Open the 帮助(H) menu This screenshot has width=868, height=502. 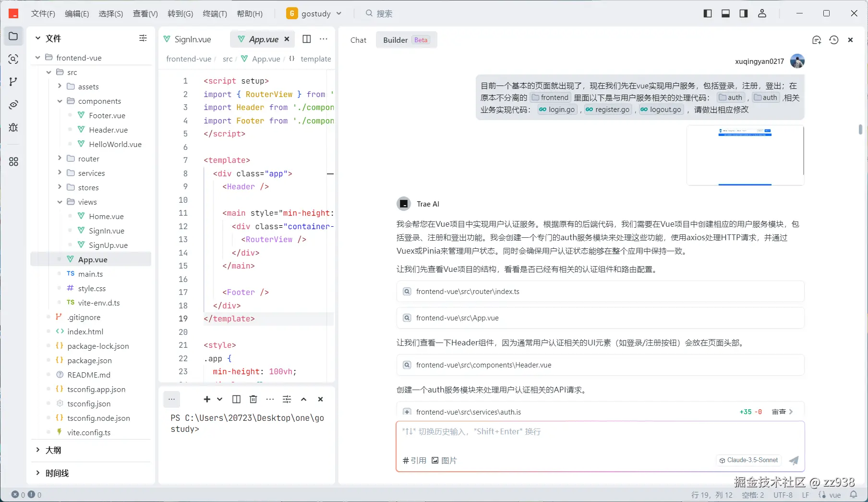pos(250,13)
